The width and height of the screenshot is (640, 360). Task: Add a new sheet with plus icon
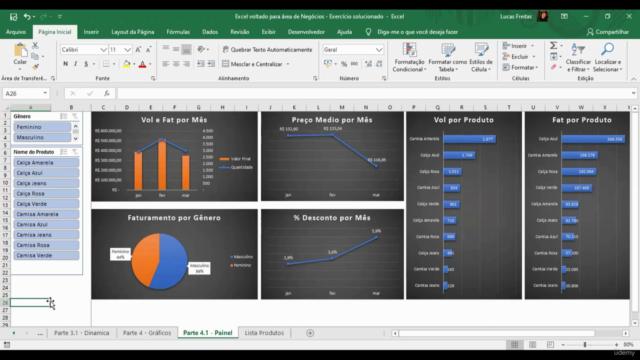click(x=310, y=333)
